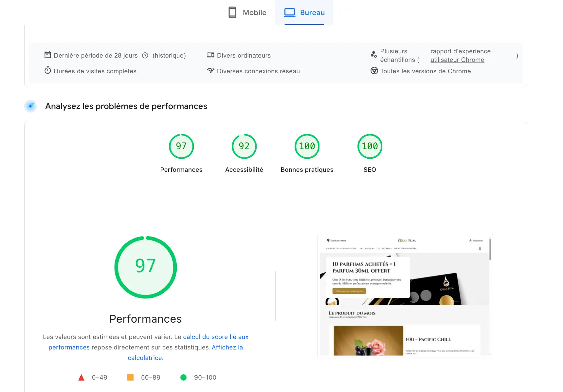Open Affichez la calculatrice link

coord(227,347)
